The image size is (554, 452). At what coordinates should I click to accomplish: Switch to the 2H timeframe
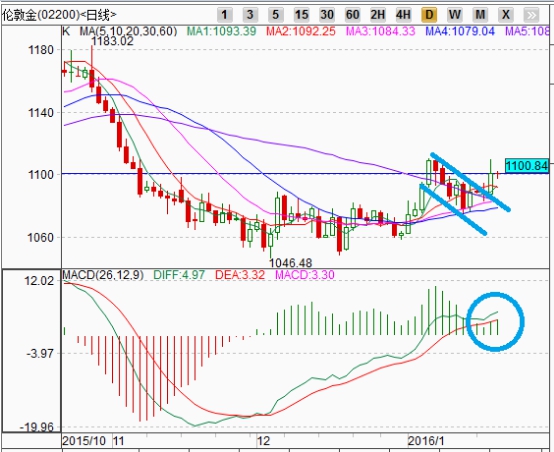[x=378, y=15]
